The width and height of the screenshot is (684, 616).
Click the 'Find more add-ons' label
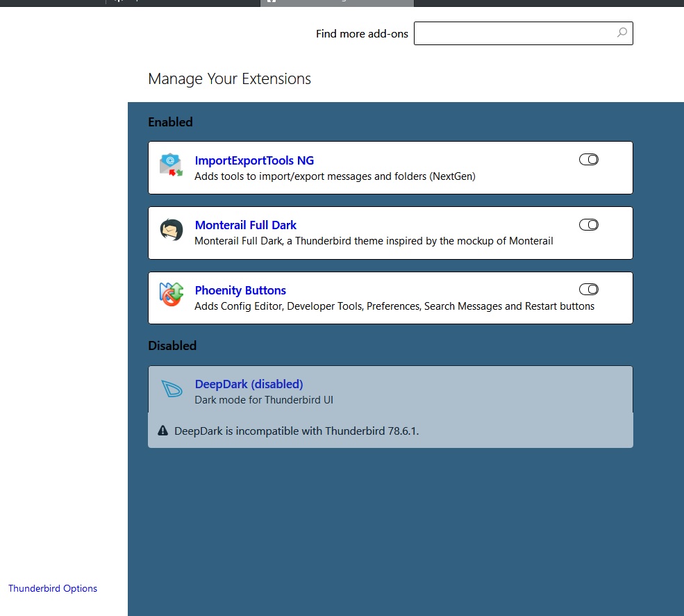tap(362, 33)
